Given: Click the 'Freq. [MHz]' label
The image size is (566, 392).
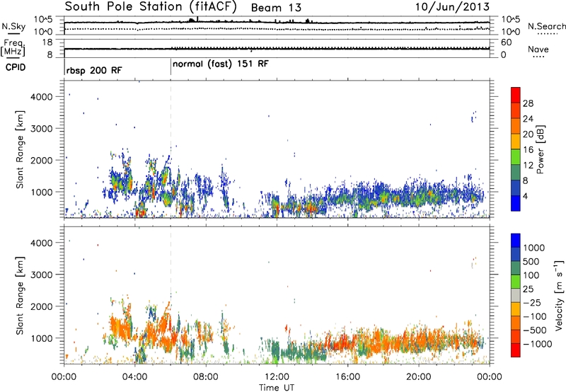Looking at the screenshot, I should (13, 48).
